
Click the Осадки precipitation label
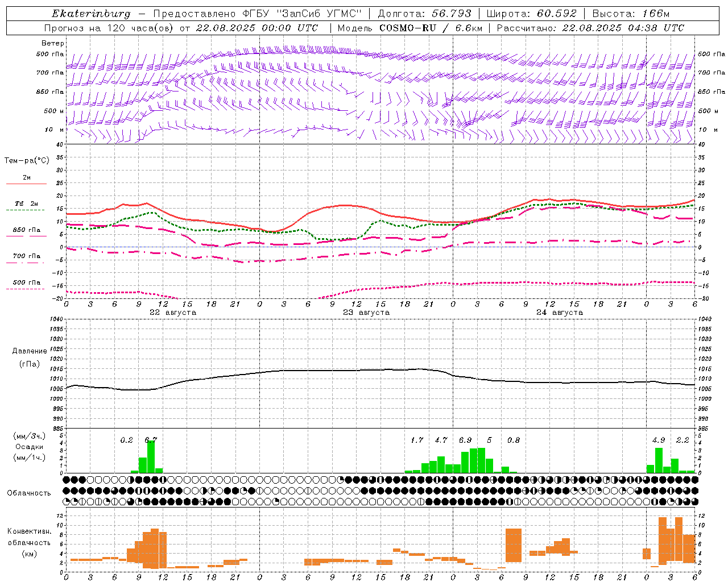29,447
